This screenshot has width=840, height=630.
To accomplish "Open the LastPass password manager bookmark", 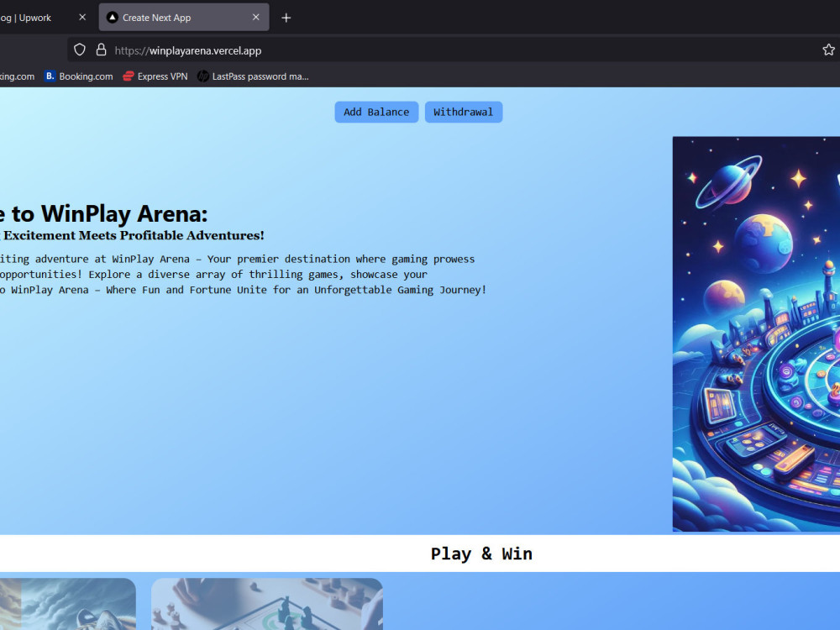I will (253, 76).
